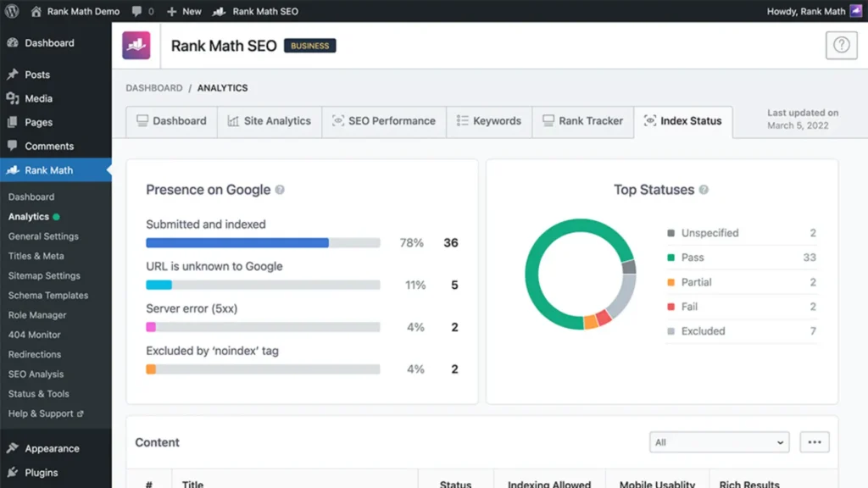Open Rank Math submenu Dashboard link
Viewport: 868px width, 488px height.
(x=31, y=197)
